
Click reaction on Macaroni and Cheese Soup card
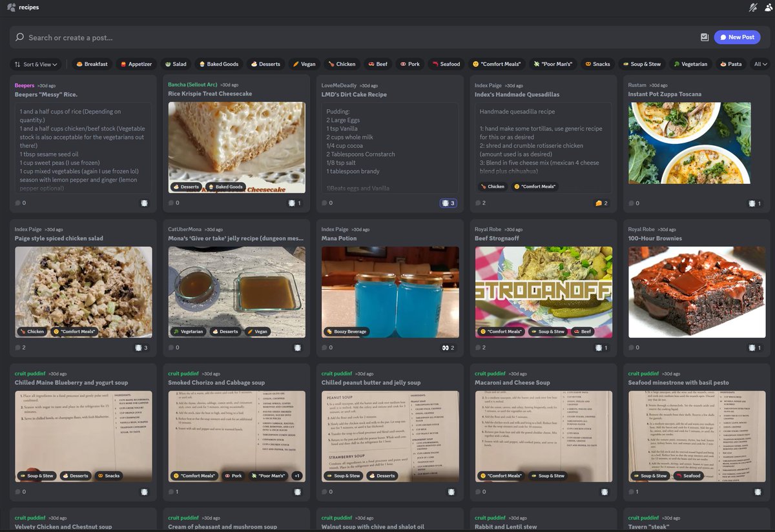[x=604, y=491]
